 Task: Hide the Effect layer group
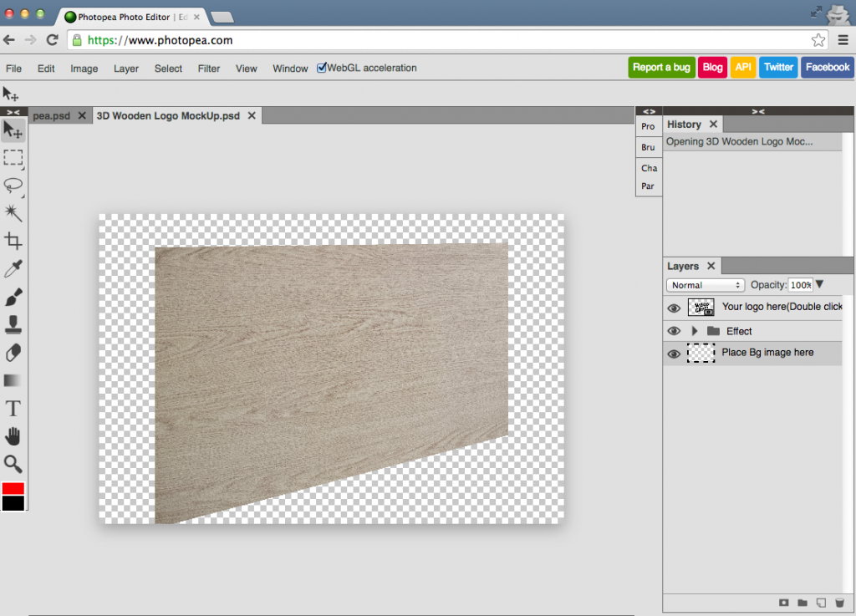pyautogui.click(x=674, y=330)
